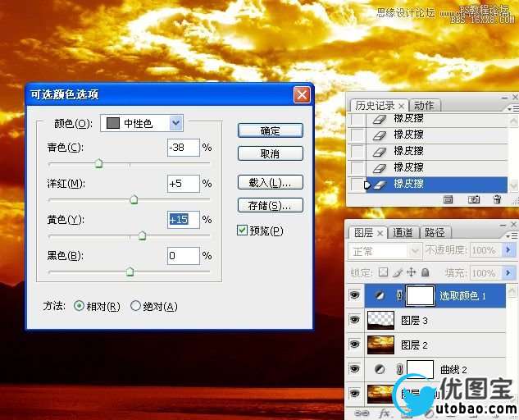Click the 曲线 2 mask thumbnail

point(420,369)
